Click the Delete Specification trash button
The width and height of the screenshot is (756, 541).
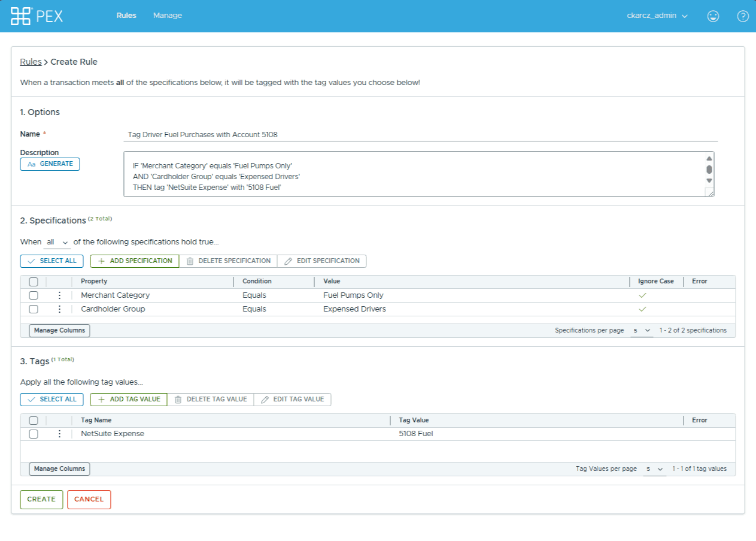point(228,261)
